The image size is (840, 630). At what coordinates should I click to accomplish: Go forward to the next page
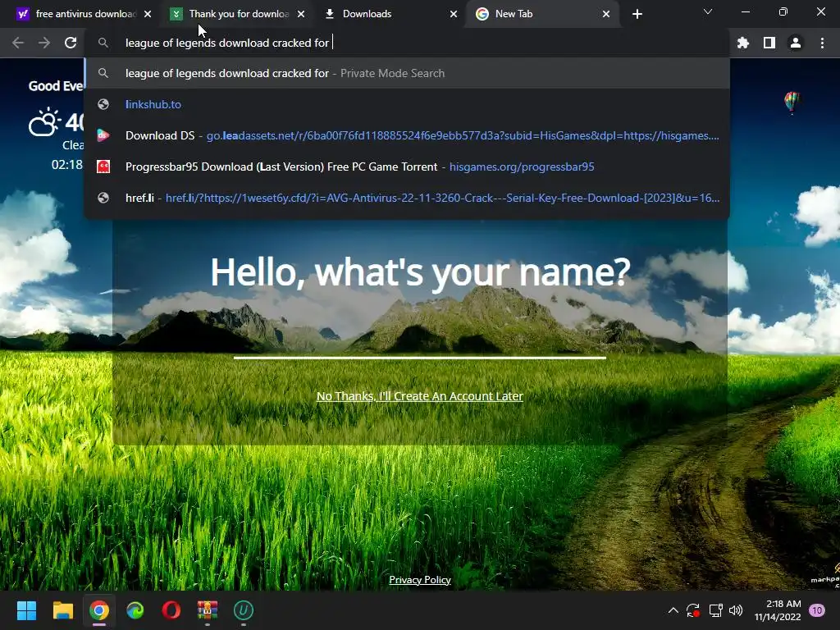(x=44, y=43)
